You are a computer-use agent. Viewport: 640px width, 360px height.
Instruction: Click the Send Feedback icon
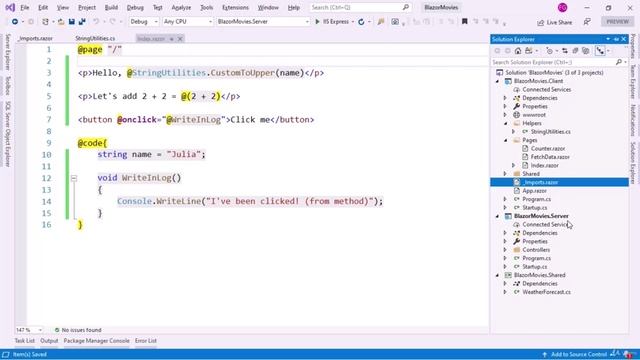pos(587,22)
